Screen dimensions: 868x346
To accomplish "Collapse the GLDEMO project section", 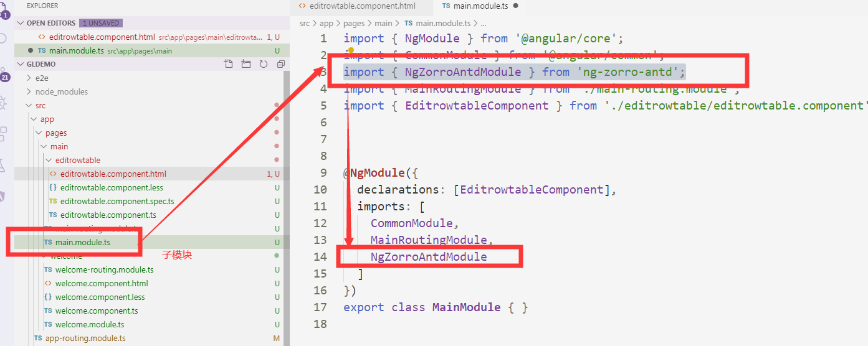I will click(x=21, y=64).
